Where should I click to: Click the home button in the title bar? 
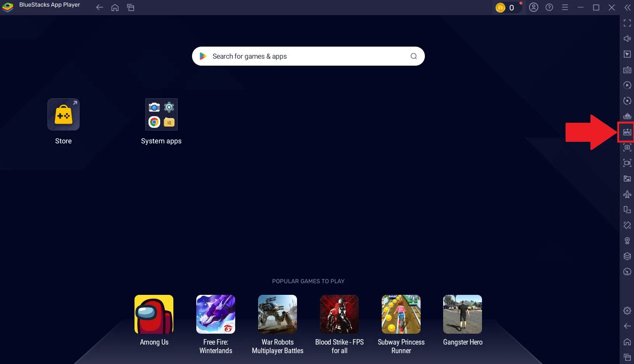point(115,7)
